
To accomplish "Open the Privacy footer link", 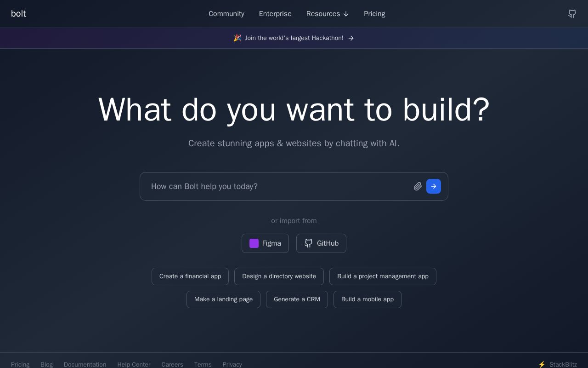I will (232, 364).
